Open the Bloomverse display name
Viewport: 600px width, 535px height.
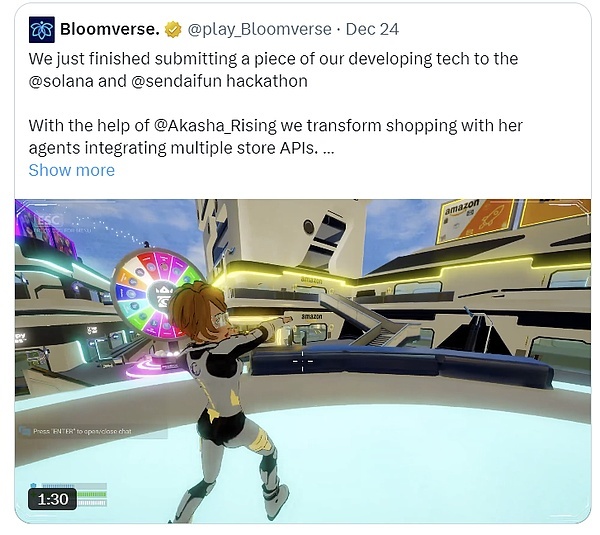110,29
